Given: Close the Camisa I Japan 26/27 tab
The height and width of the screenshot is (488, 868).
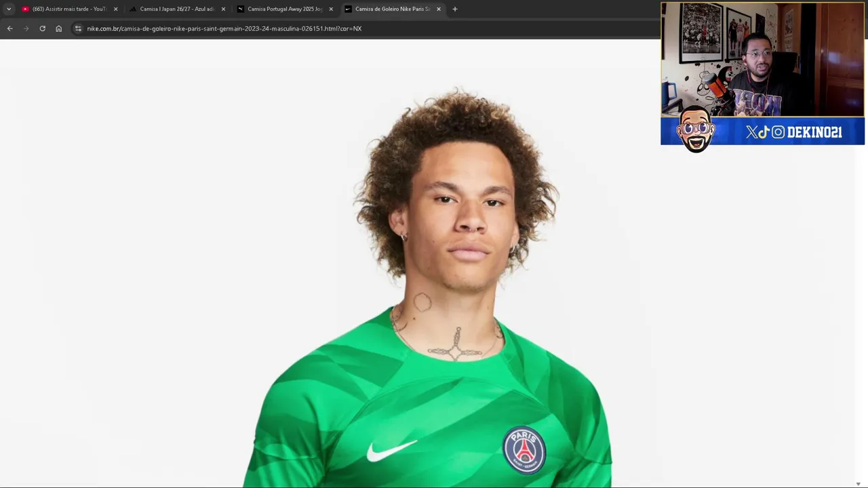Looking at the screenshot, I should coord(223,9).
